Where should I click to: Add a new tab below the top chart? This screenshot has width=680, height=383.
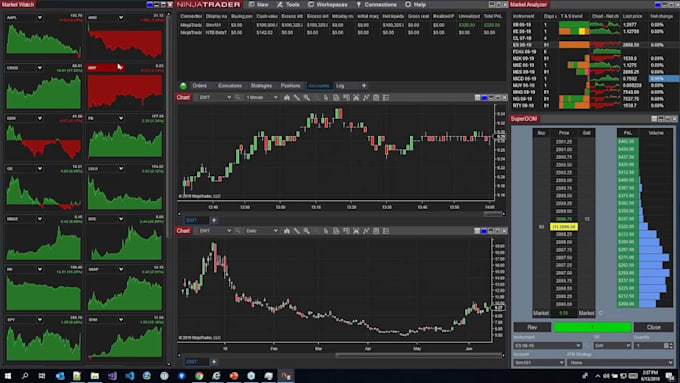tap(214, 220)
